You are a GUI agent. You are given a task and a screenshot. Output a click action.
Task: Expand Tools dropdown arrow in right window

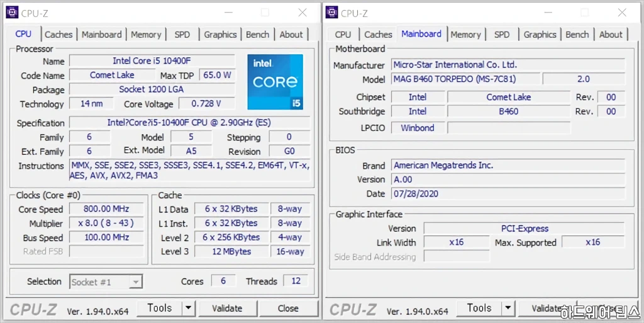coord(508,308)
